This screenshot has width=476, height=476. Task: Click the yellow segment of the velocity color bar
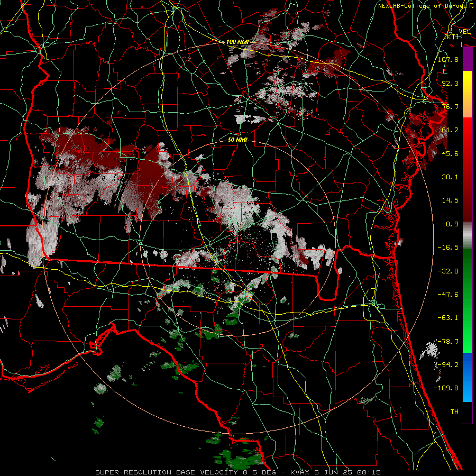pos(467,83)
